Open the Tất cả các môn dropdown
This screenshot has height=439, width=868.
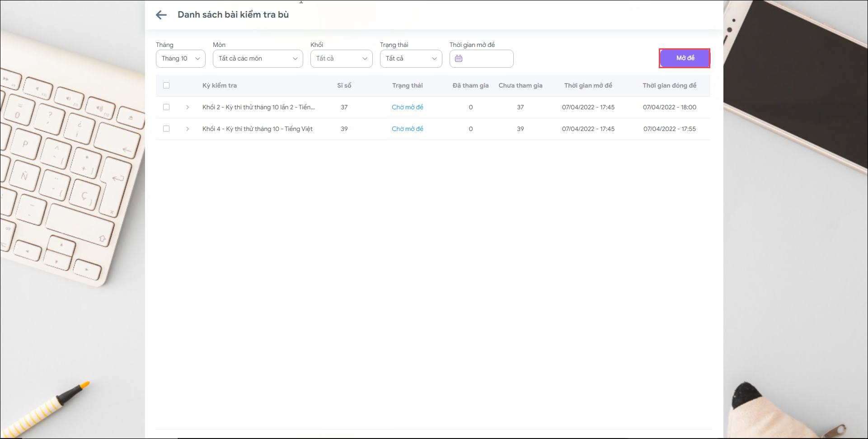[x=258, y=59]
